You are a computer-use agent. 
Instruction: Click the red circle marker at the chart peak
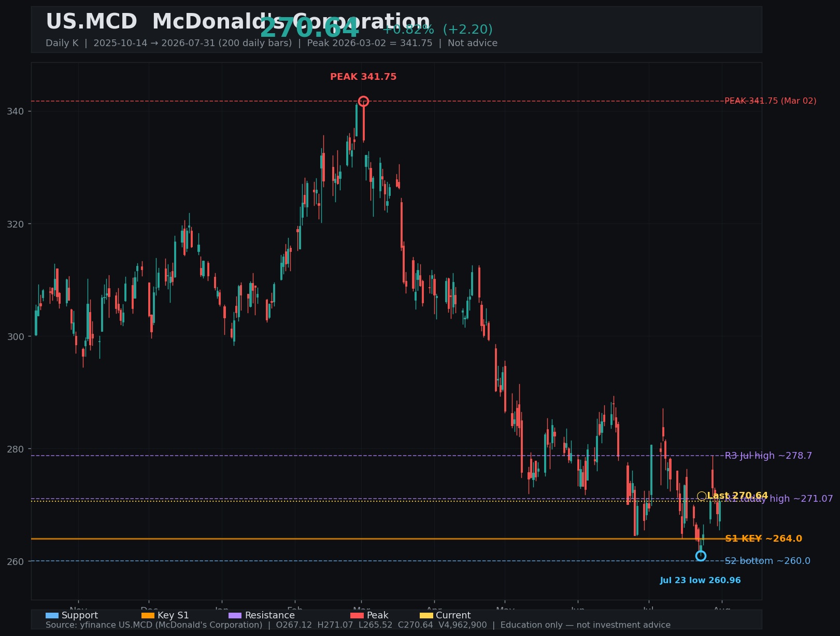tap(363, 101)
